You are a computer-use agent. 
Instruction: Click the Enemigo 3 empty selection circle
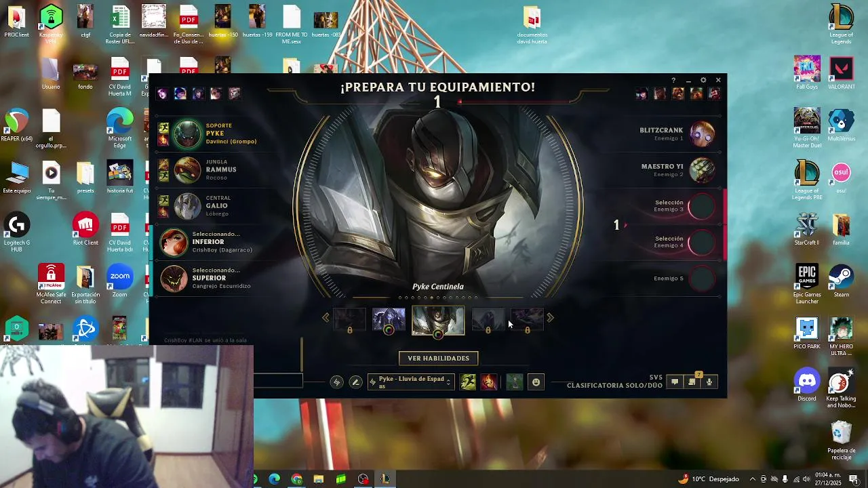(x=702, y=206)
